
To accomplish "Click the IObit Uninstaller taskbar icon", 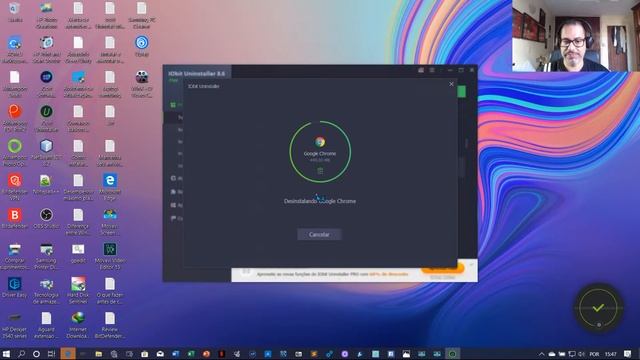I will 452,354.
